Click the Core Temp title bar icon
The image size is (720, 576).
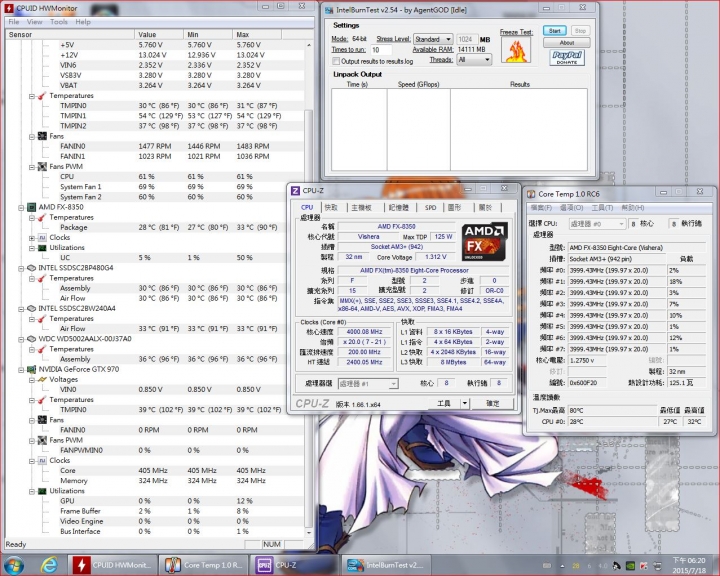(531, 194)
